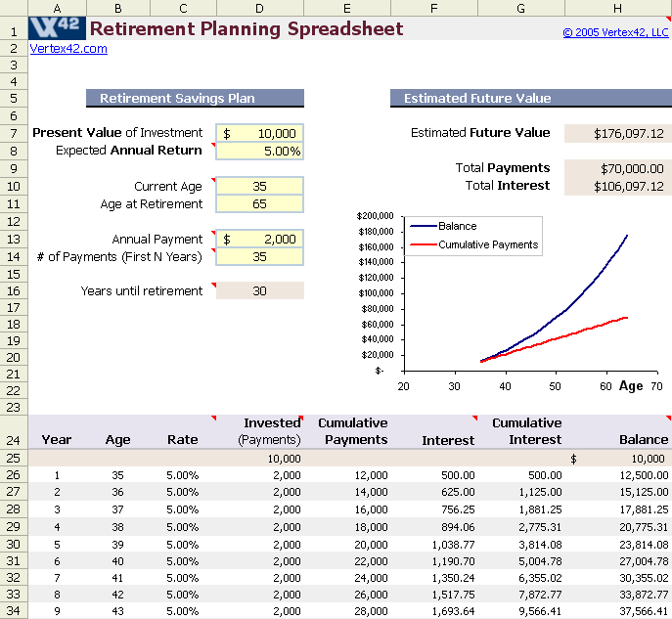
Task: Open the Vertex42.com hyperlink
Action: pyautogui.click(x=68, y=49)
